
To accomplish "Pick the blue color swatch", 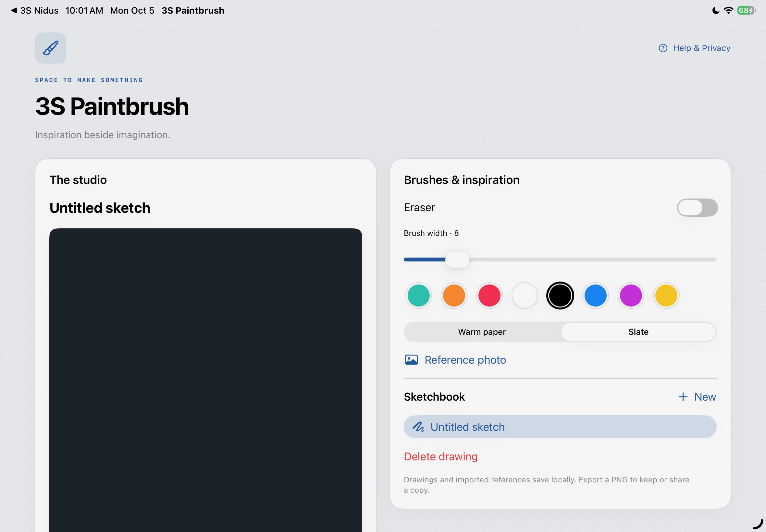I will coord(595,295).
